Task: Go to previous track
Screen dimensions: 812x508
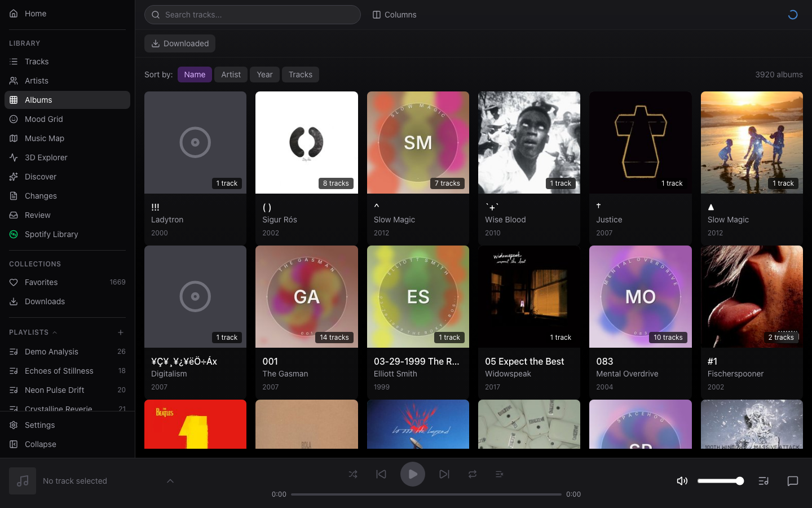Action: tap(381, 474)
